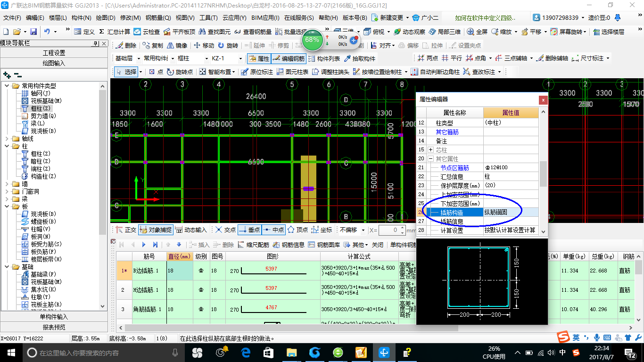
Task: Click 选择楼层 select floor tool
Action: (x=609, y=32)
